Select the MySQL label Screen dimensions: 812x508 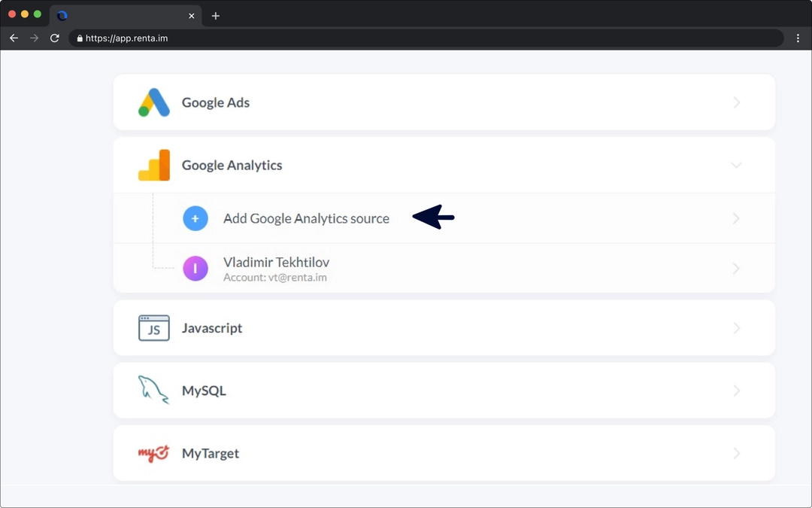[204, 391]
